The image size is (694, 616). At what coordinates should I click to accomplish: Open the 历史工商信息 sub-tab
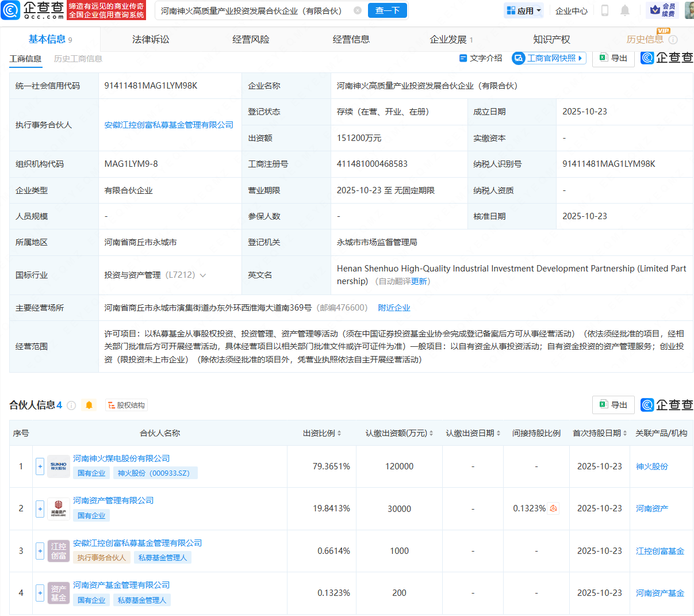click(78, 59)
